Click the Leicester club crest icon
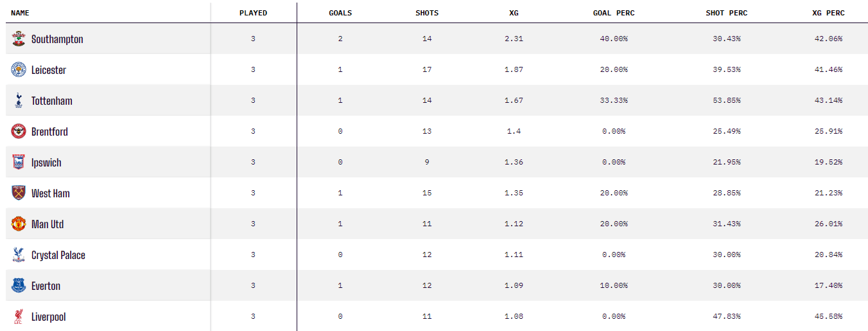868x331 pixels. (19, 70)
